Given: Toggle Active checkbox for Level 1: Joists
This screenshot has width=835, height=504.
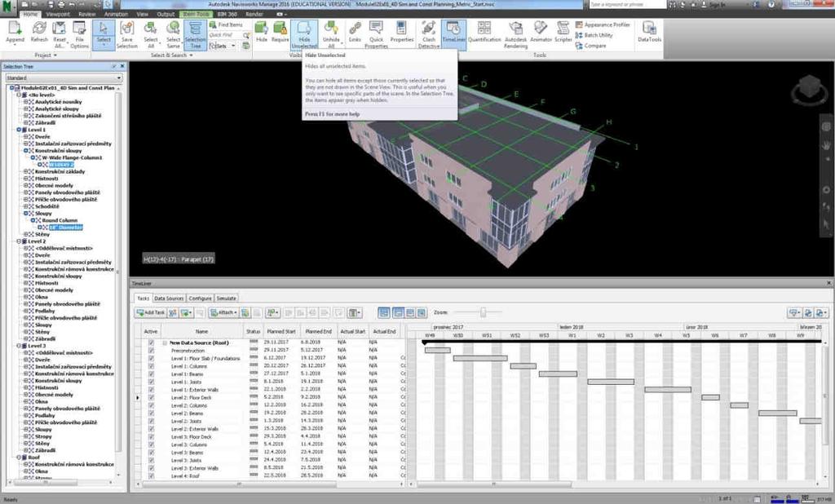Looking at the screenshot, I should pos(151,382).
